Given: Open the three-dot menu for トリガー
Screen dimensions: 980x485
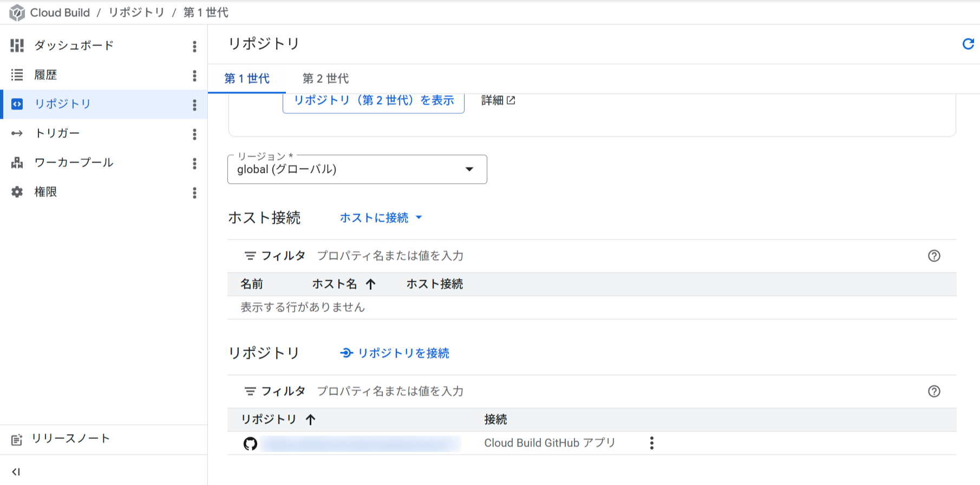Looking at the screenshot, I should 194,134.
